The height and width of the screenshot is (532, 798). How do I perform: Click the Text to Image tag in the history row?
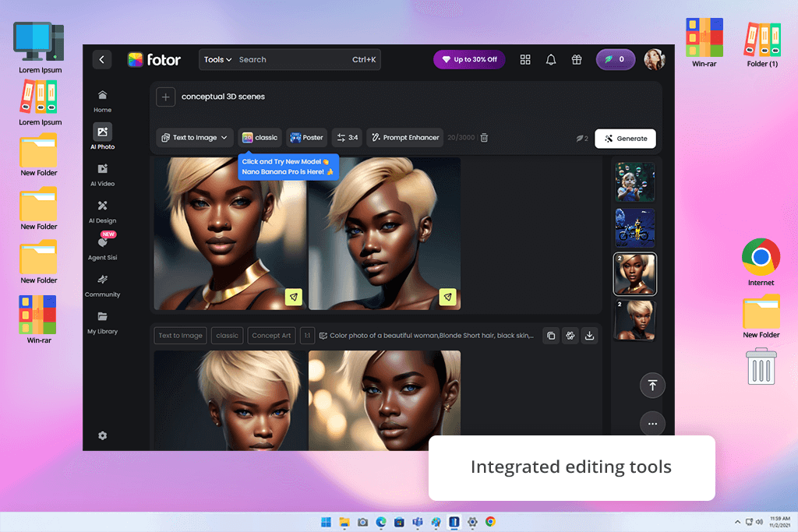tap(180, 336)
